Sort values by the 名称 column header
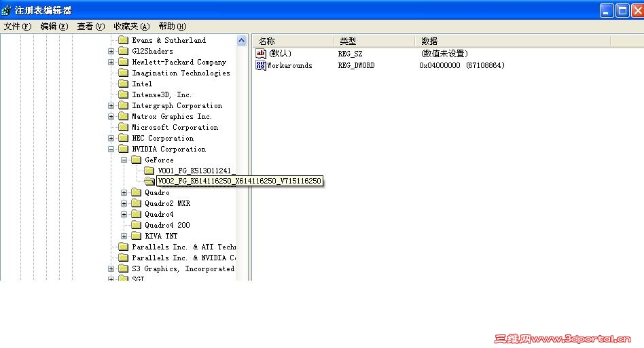 click(x=293, y=41)
